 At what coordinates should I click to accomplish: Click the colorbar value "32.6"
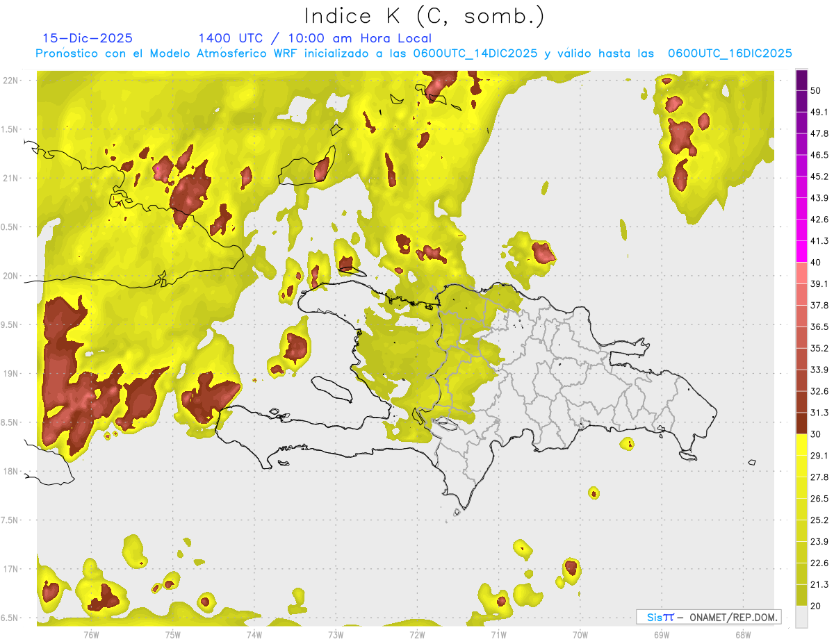(820, 391)
